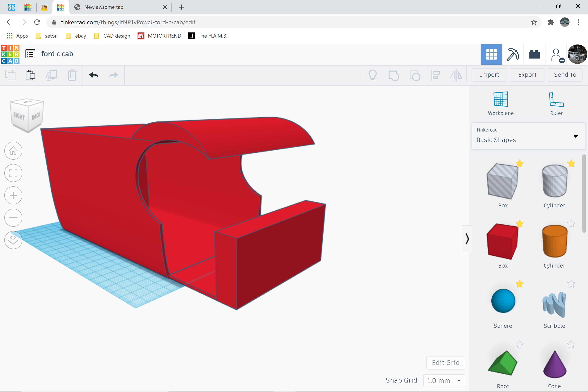Click Fit all in view button

tap(13, 173)
